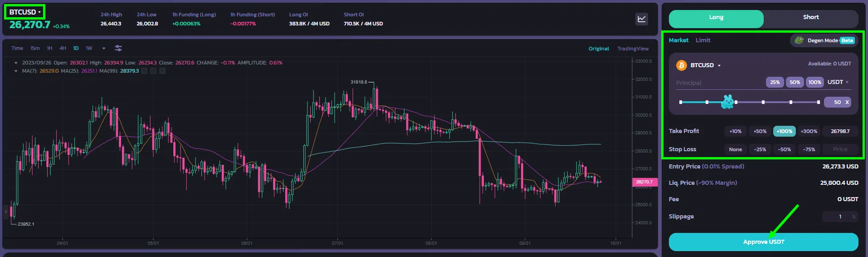The width and height of the screenshot is (868, 257).
Task: Select the 1D timeframe
Action: coord(76,48)
